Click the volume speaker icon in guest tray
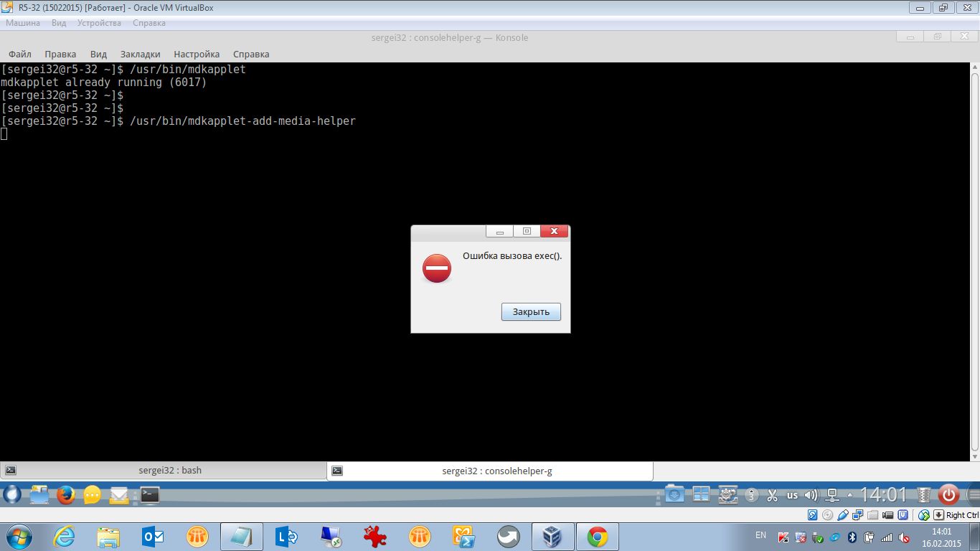This screenshot has width=980, height=551. pos(811,495)
